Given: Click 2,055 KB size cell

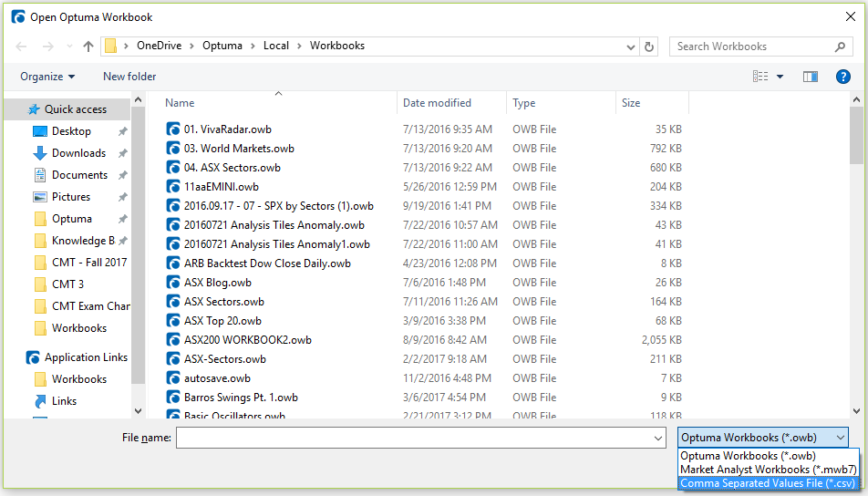Looking at the screenshot, I should coord(662,340).
